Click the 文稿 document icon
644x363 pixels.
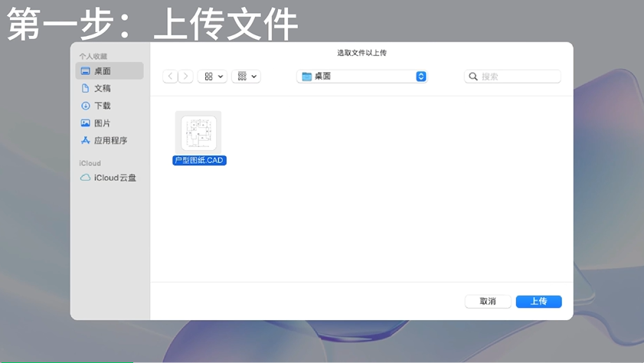86,88
